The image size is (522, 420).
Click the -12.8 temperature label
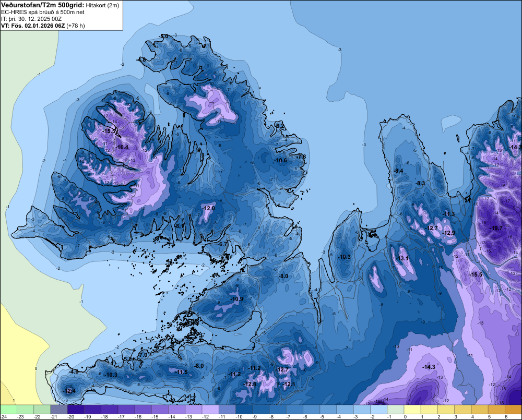click(x=250, y=385)
